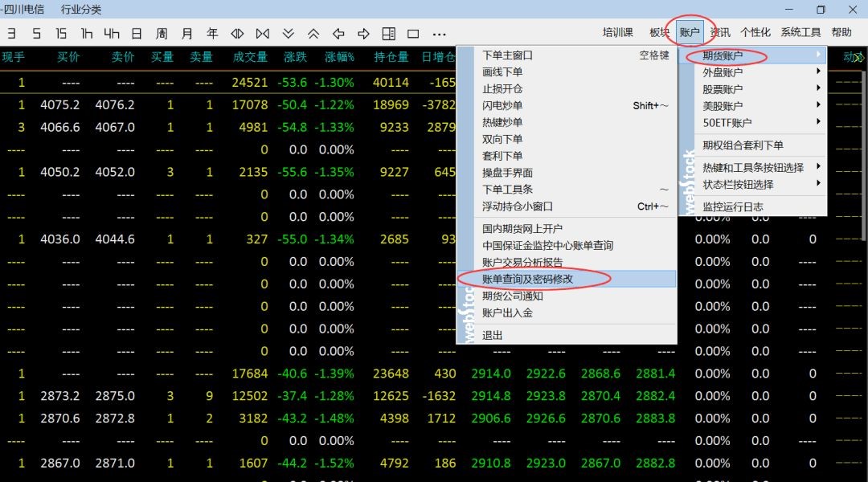Click the left arrow back icon

[x=338, y=34]
